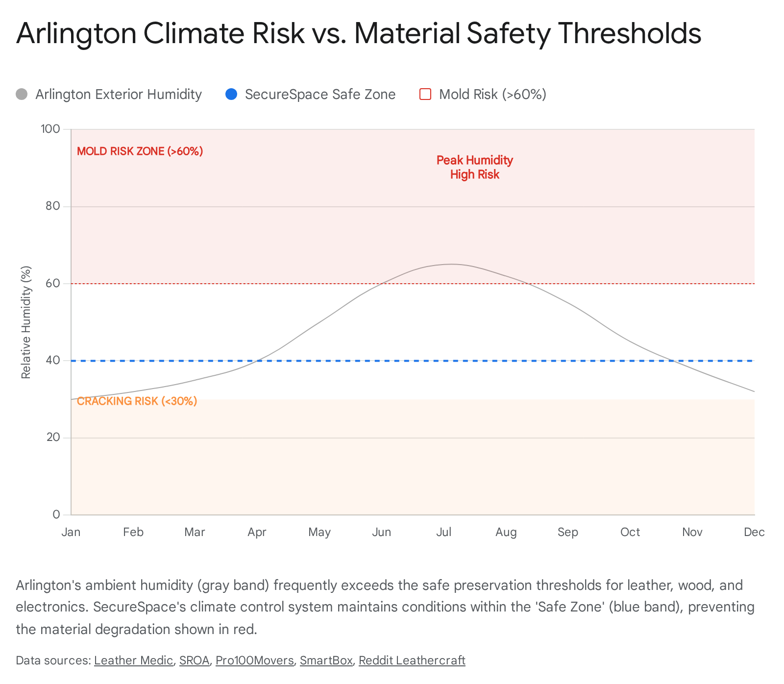Click the blue SecureSpace Safe Zone legend dot
The image size is (784, 684).
pos(231,94)
